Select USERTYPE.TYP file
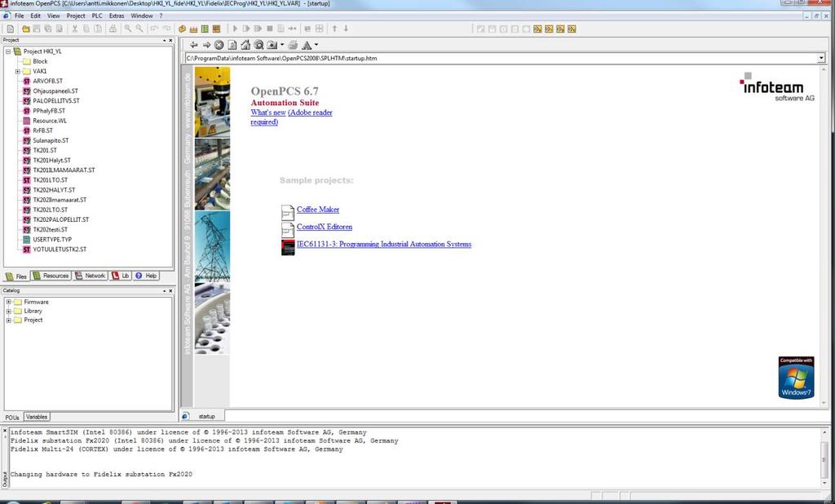 point(52,240)
